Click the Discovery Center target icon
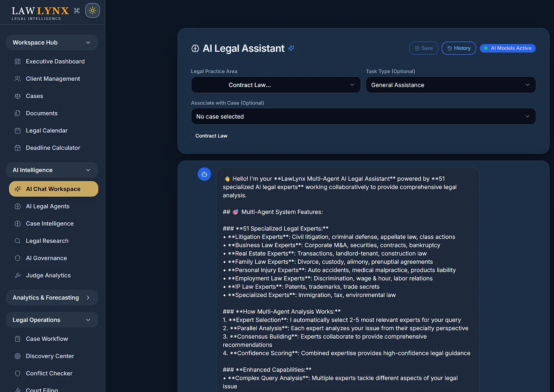The width and height of the screenshot is (554, 392). [17, 356]
